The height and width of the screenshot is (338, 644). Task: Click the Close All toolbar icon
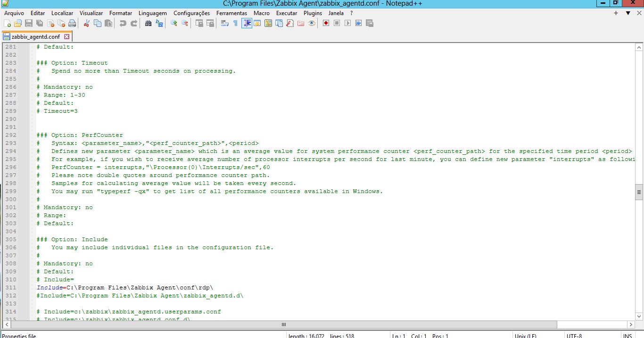pyautogui.click(x=61, y=23)
